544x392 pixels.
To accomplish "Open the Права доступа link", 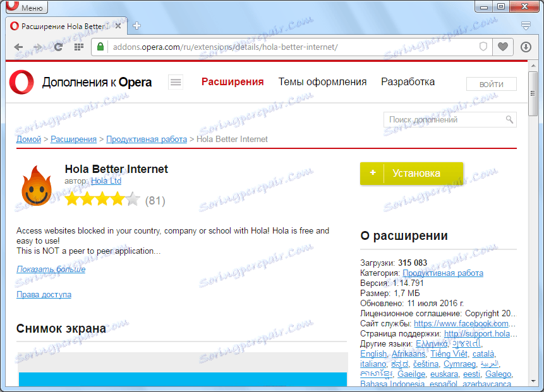I will click(x=44, y=295).
